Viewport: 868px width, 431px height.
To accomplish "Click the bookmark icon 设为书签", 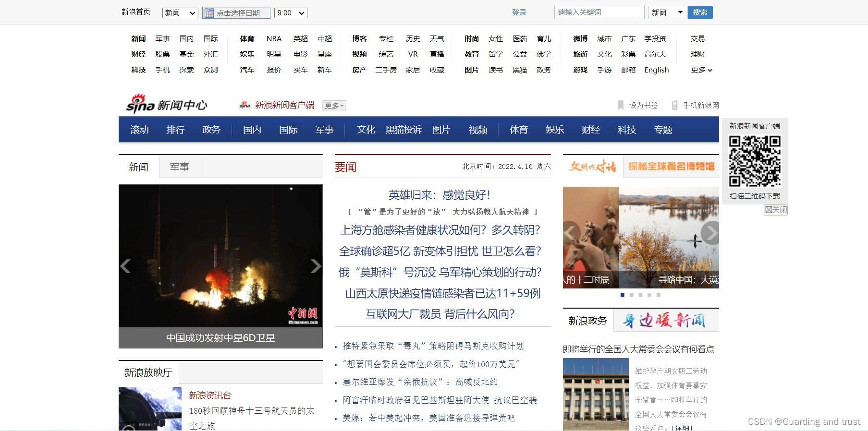I will pyautogui.click(x=621, y=105).
